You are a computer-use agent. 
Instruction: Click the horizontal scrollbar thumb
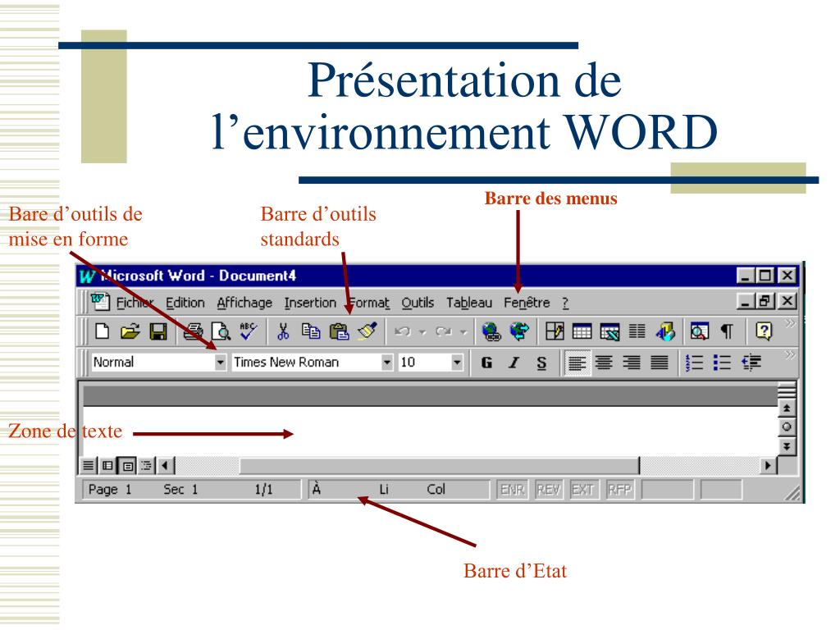pyautogui.click(x=440, y=466)
